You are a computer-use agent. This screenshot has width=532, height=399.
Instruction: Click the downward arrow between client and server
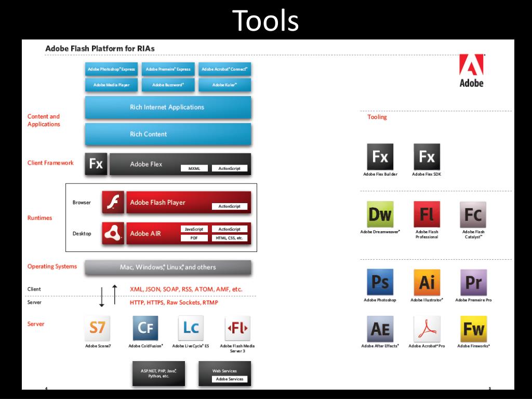click(101, 297)
